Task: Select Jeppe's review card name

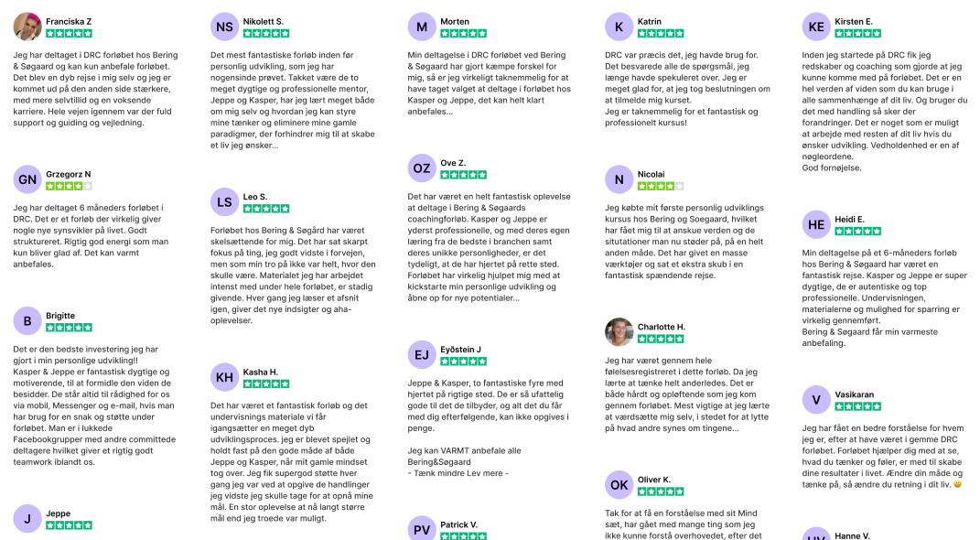Action: click(x=58, y=514)
